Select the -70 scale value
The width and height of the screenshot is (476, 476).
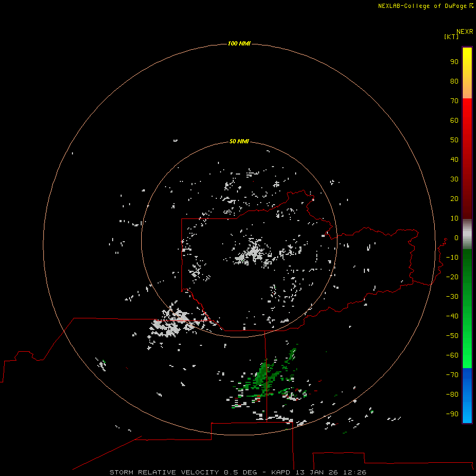pos(452,374)
